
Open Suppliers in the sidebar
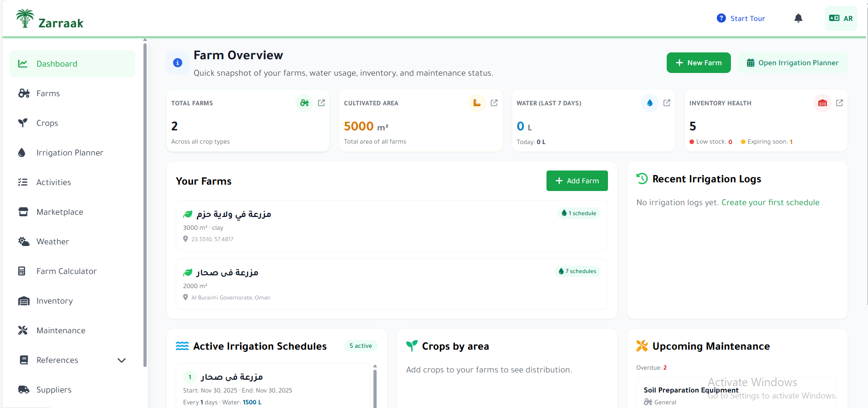72,390
